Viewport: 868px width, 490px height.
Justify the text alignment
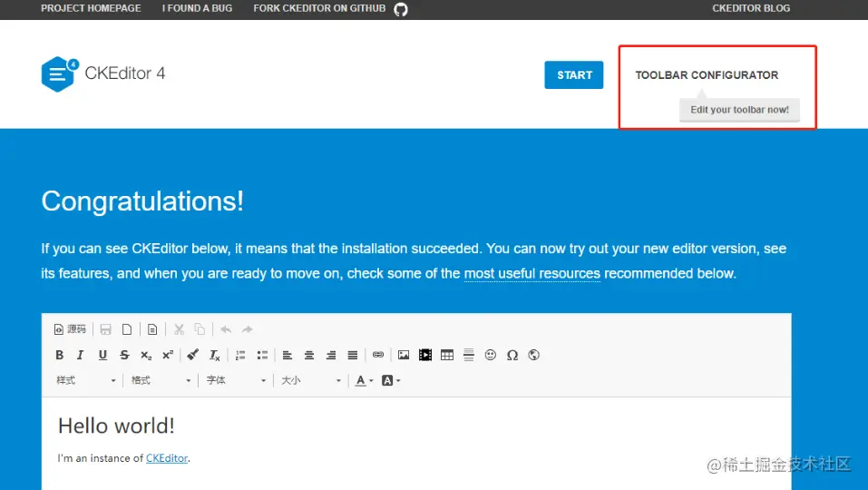click(353, 355)
